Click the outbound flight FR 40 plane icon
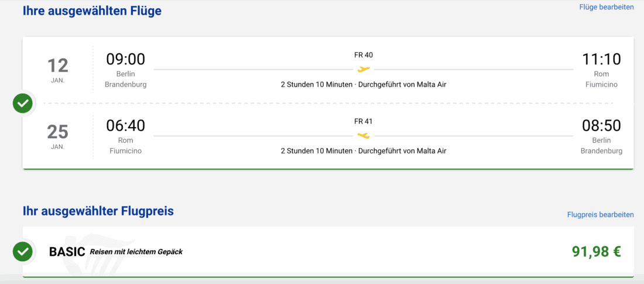The width and height of the screenshot is (644, 284). pos(364,69)
